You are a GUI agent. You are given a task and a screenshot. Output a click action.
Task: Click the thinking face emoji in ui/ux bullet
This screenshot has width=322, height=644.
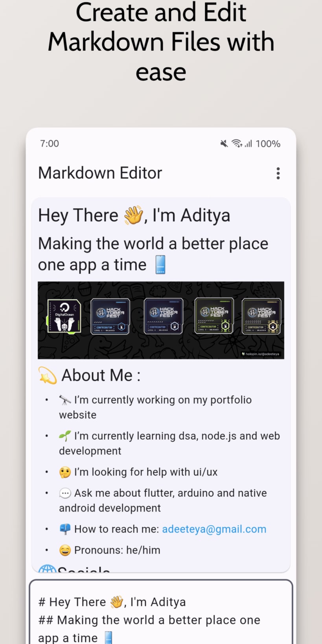point(65,472)
